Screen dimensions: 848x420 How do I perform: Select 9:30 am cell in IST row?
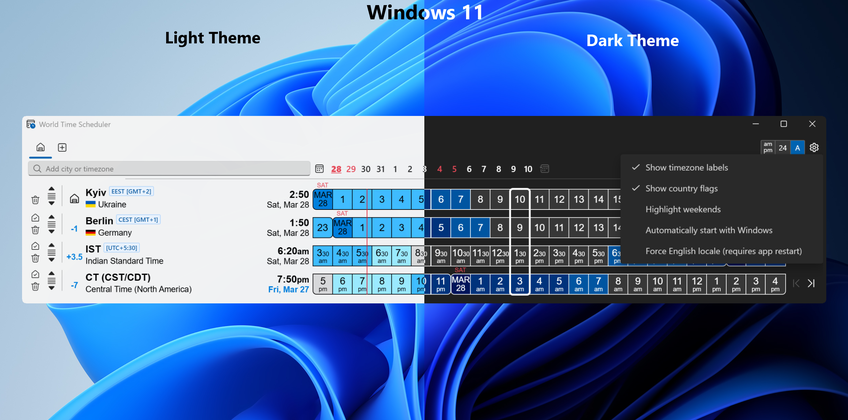point(441,256)
